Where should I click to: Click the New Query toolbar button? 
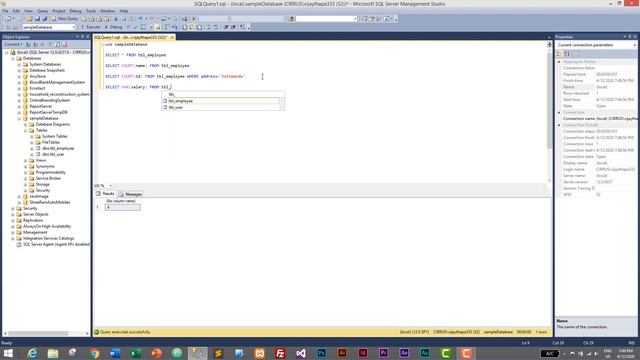point(64,19)
